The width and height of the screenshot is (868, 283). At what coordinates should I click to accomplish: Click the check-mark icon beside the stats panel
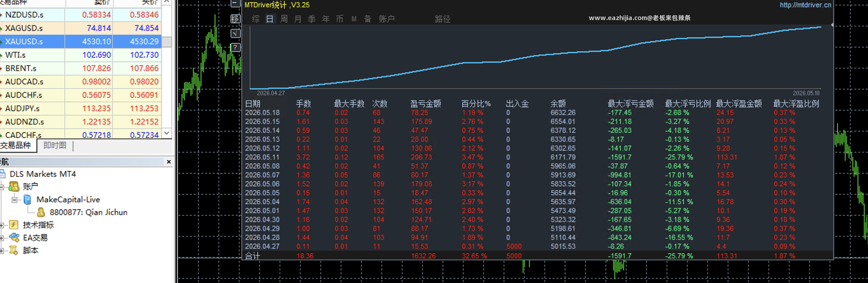tap(235, 33)
